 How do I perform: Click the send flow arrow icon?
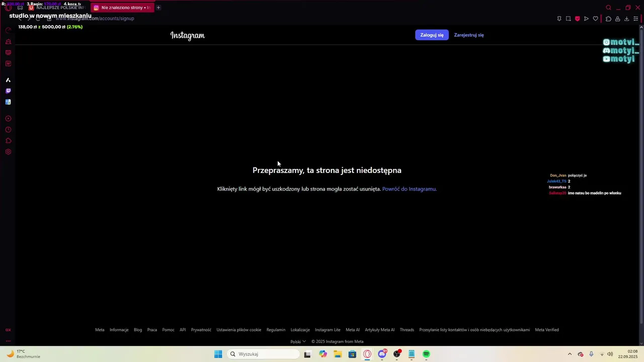586,19
